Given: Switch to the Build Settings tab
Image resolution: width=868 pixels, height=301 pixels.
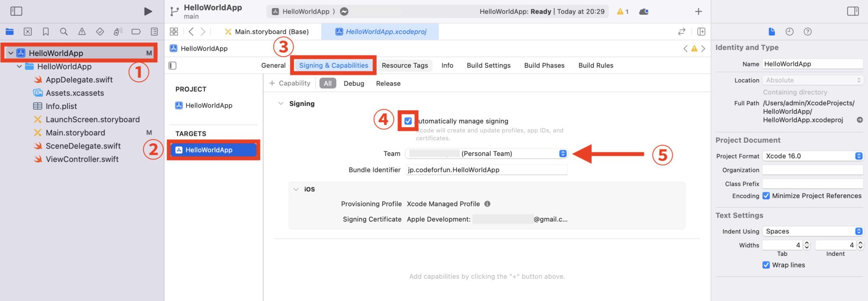Looking at the screenshot, I should click(488, 65).
